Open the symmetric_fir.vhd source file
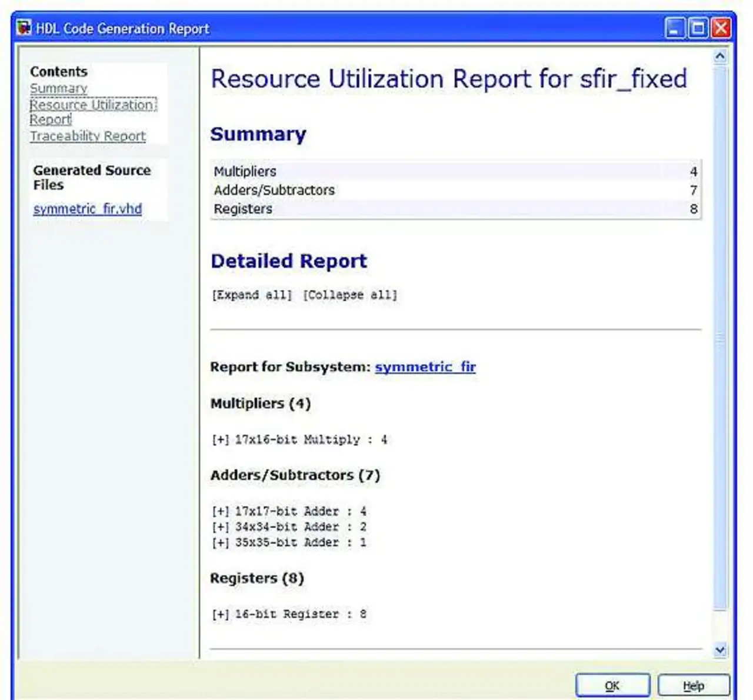 [88, 209]
